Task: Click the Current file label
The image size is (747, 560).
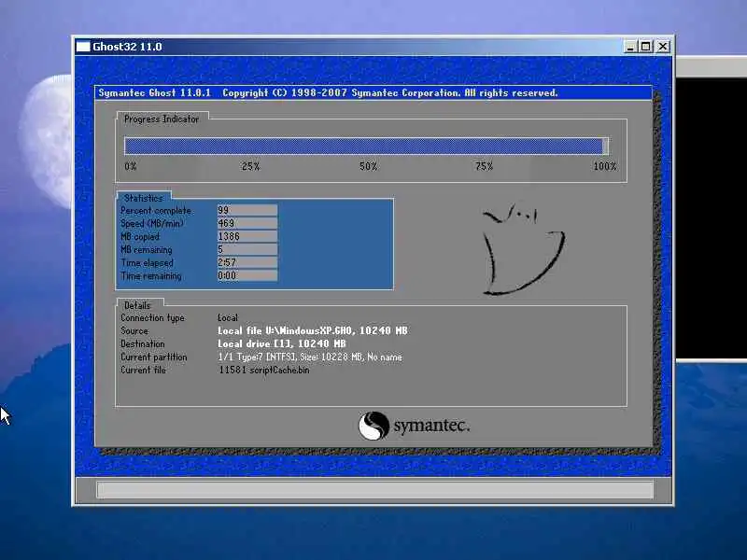Action: coord(143,370)
